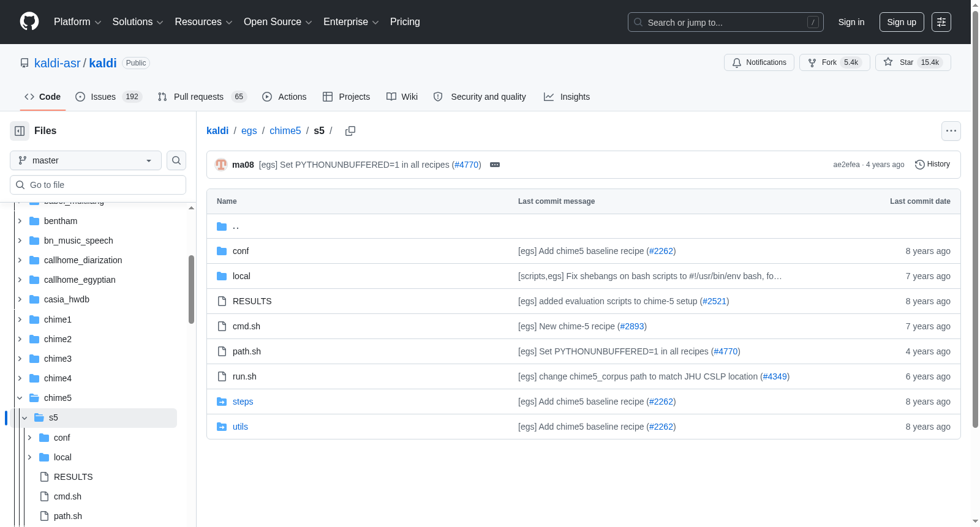The width and height of the screenshot is (980, 527).
Task: Click the RESULTS file icon in file list
Action: [x=222, y=301]
